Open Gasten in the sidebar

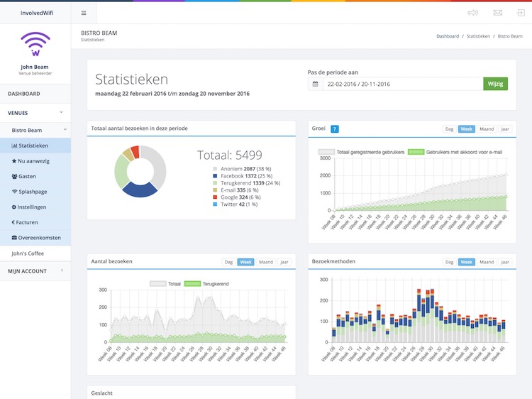tap(27, 176)
